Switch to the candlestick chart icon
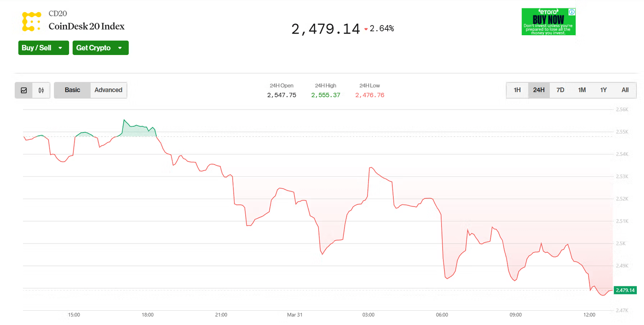The image size is (644, 325). [x=41, y=90]
